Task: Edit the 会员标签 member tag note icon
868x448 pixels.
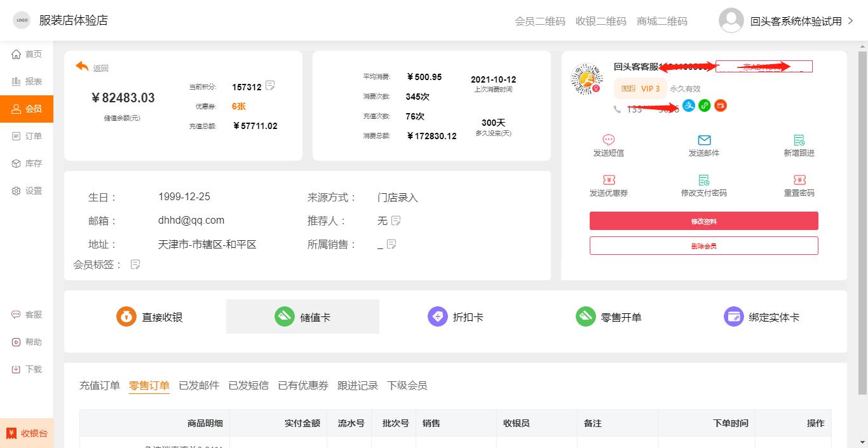Action: (x=135, y=264)
